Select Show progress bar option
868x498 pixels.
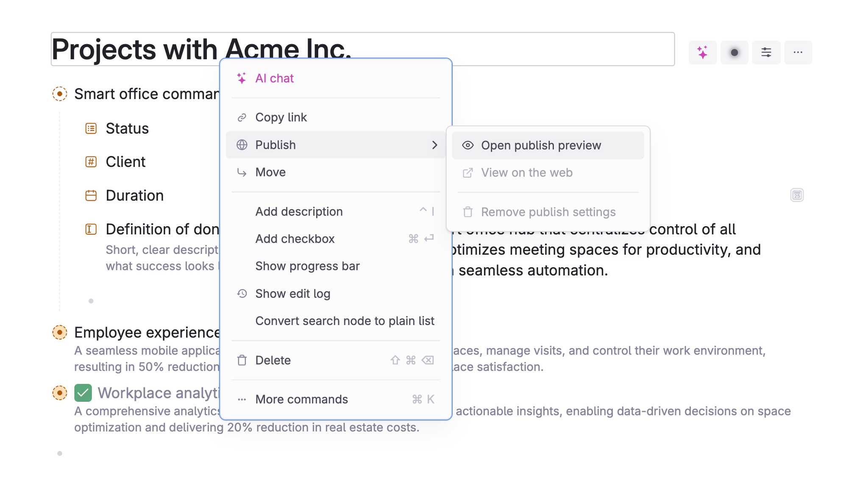point(335,266)
